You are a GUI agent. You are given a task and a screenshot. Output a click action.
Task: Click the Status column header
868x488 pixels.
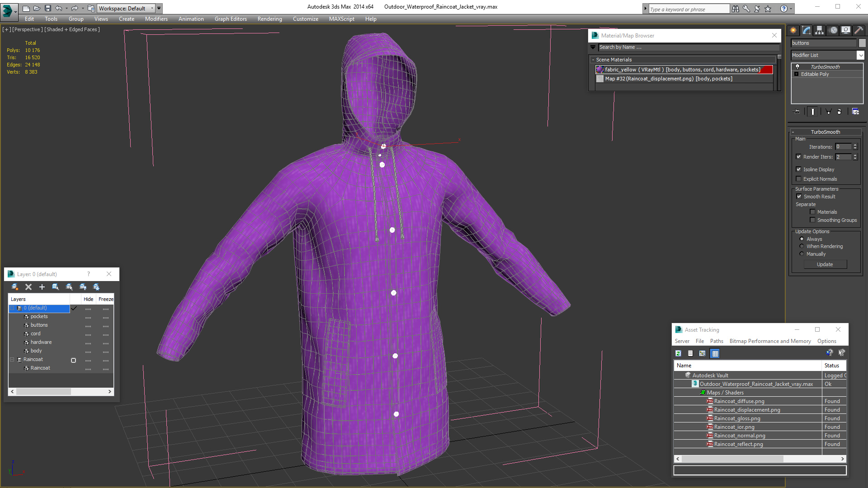[834, 366]
